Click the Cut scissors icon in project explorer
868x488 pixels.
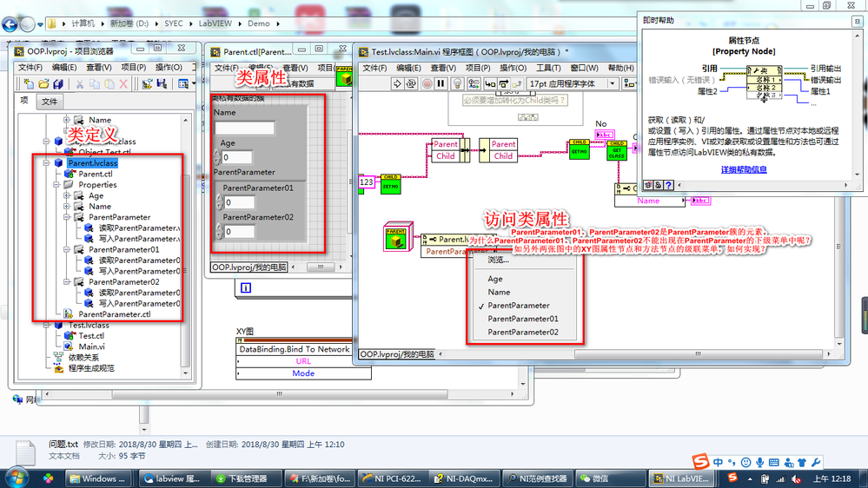[x=80, y=84]
